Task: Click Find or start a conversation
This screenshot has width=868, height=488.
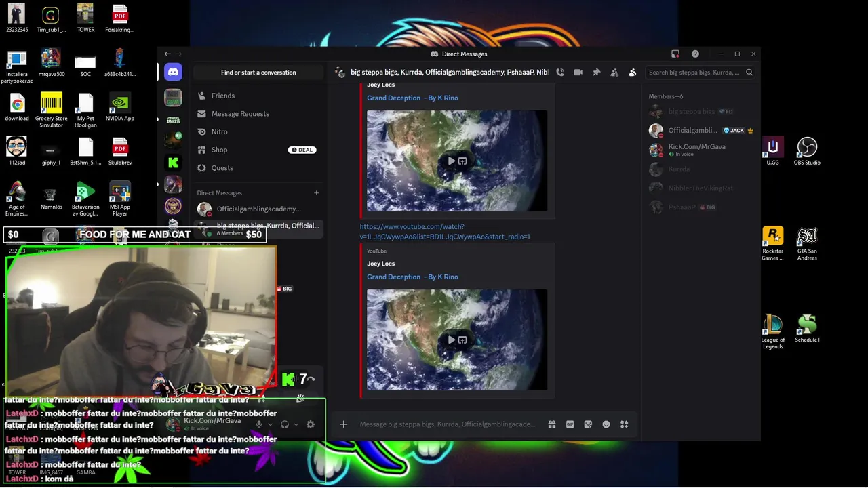Action: tap(258, 73)
